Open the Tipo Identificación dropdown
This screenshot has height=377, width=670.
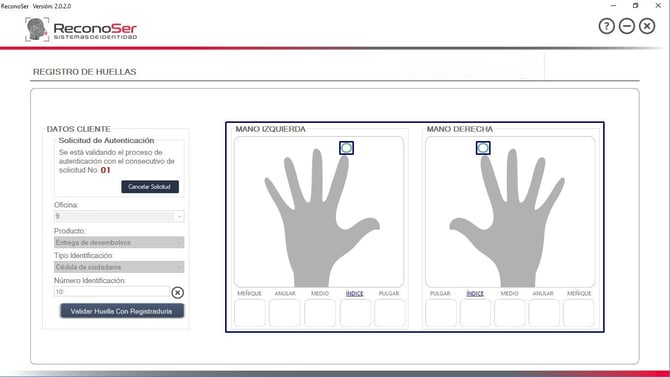(x=119, y=267)
